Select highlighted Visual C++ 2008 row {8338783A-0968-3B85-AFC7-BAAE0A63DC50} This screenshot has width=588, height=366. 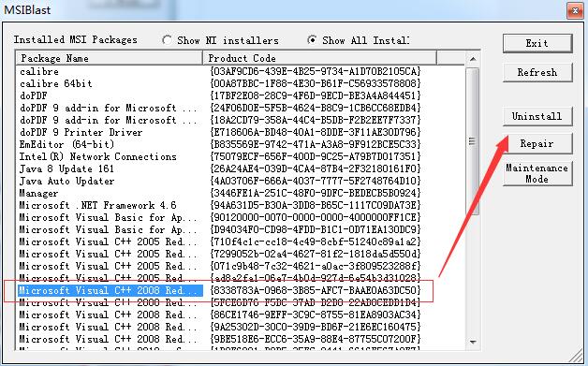pos(240,290)
